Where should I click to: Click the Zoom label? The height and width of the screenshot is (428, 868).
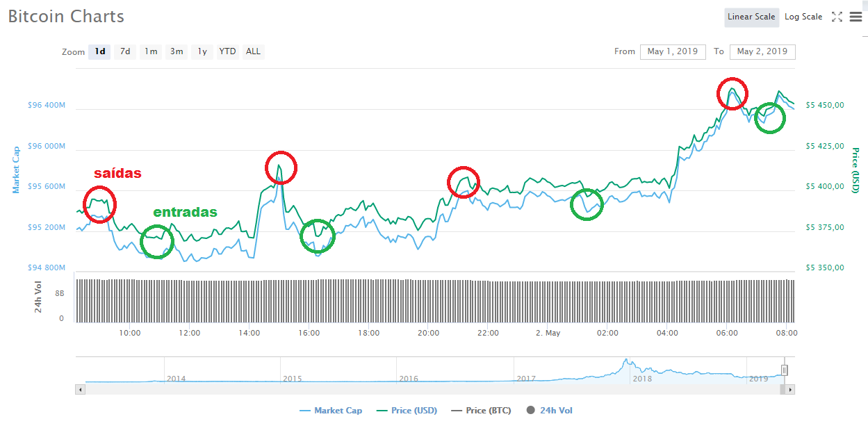click(73, 52)
